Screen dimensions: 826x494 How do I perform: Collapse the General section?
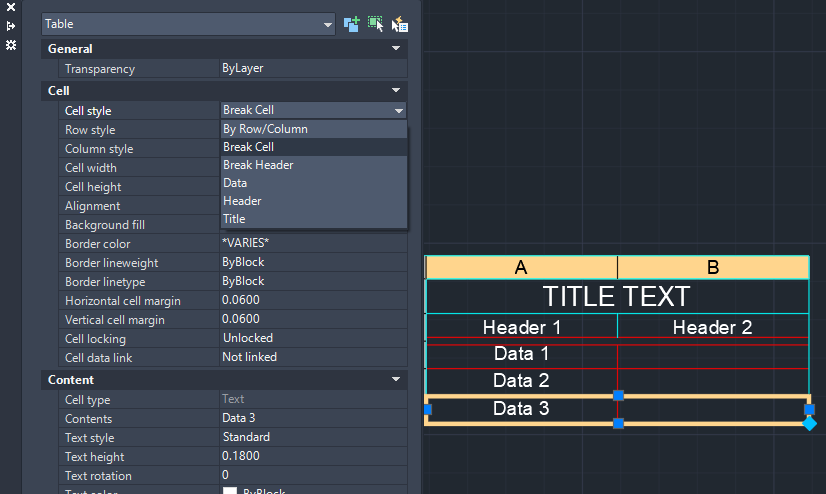[x=396, y=48]
